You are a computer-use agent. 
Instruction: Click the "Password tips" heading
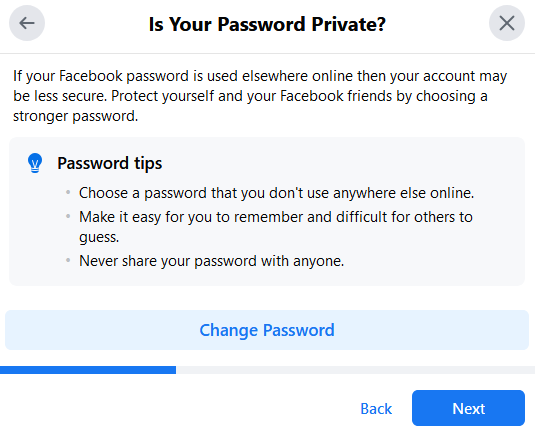click(x=110, y=163)
